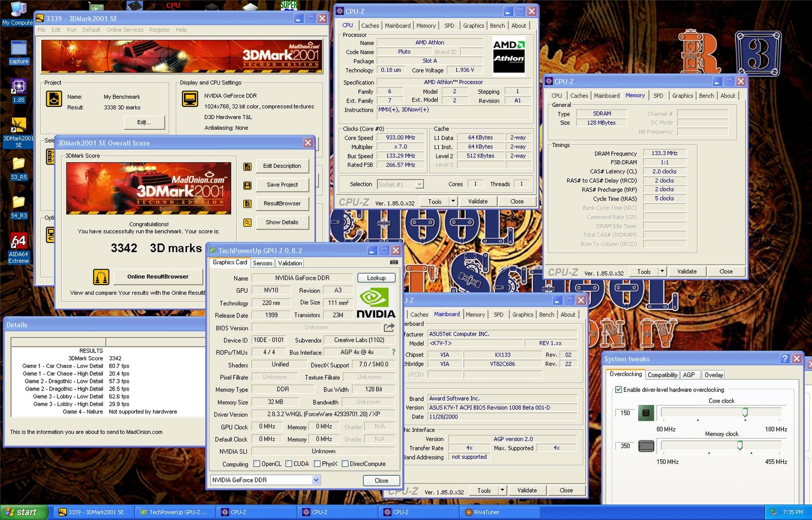812x520 pixels.
Task: Click the system tray icon near clock
Action: [x=774, y=512]
